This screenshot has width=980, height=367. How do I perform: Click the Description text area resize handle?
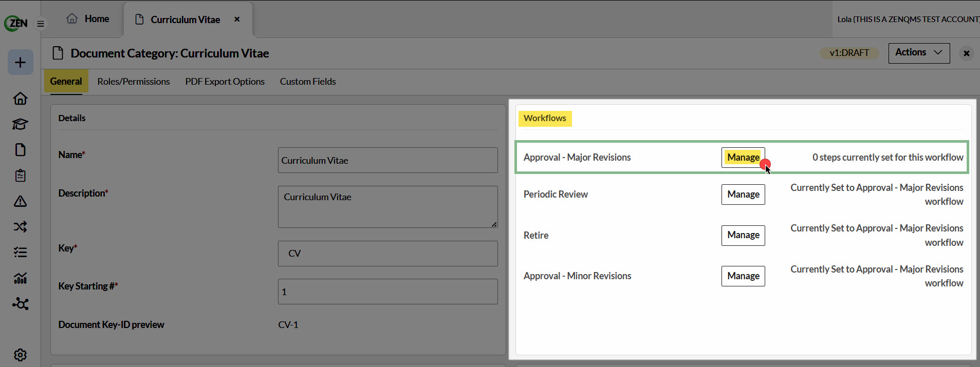click(494, 224)
